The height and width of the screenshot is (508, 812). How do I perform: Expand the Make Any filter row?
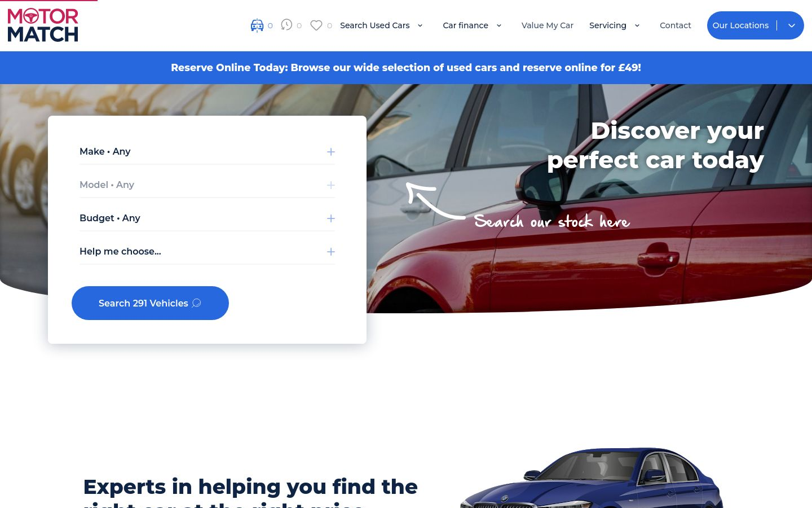point(208,152)
